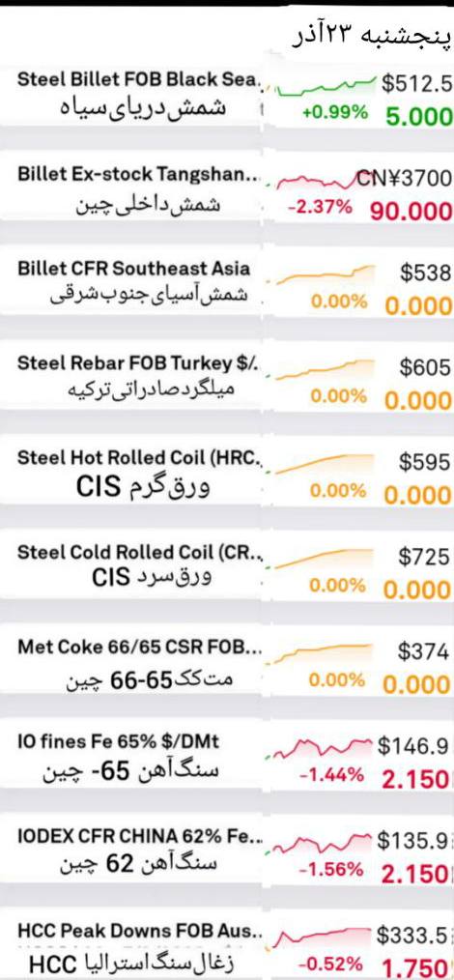Click the $512.5 price value
Image resolution: width=454 pixels, height=980 pixels.
tap(414, 83)
